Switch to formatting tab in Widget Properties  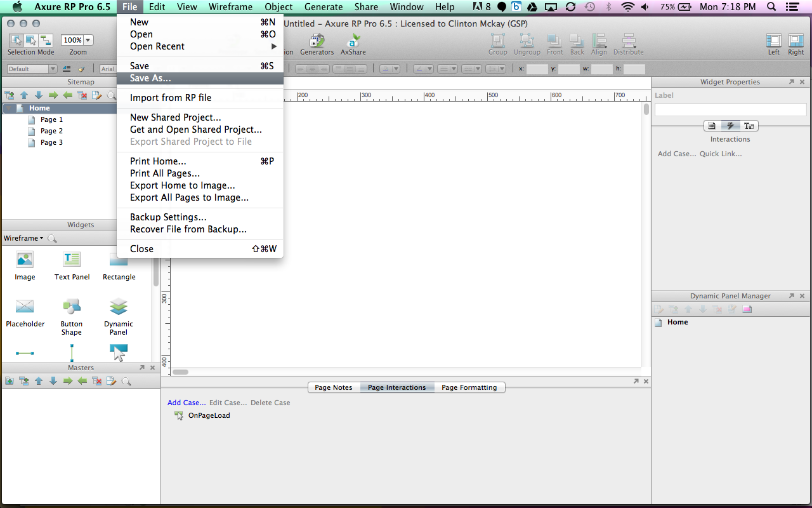click(749, 126)
